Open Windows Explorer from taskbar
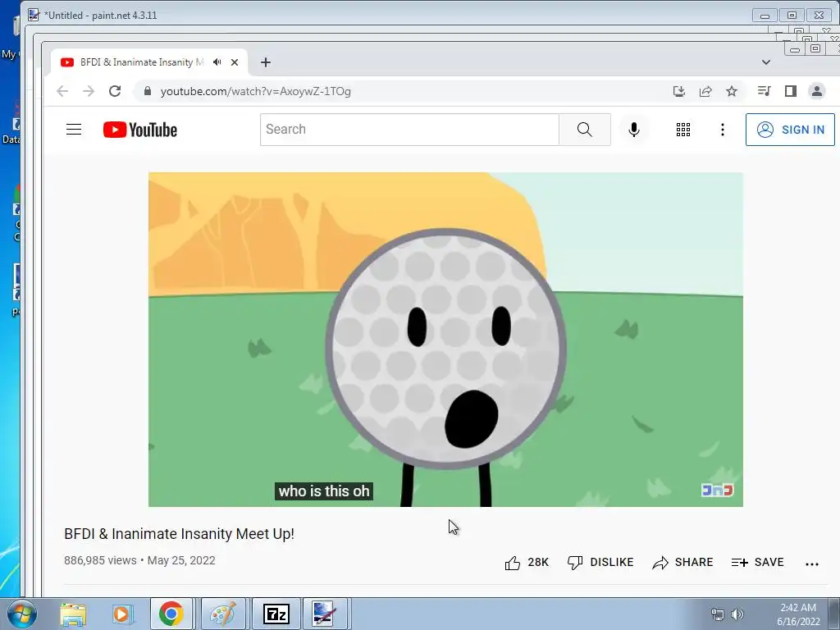840x630 pixels. coord(73,614)
